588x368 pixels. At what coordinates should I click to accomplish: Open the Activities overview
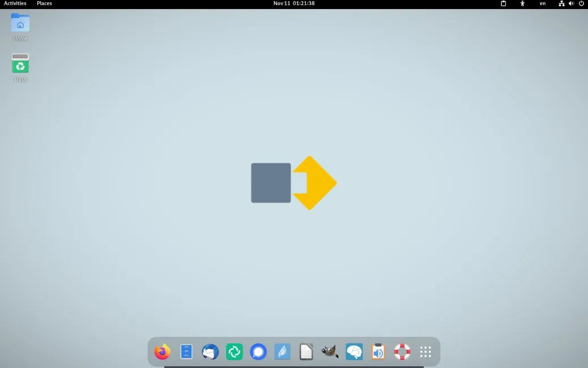[x=15, y=3]
